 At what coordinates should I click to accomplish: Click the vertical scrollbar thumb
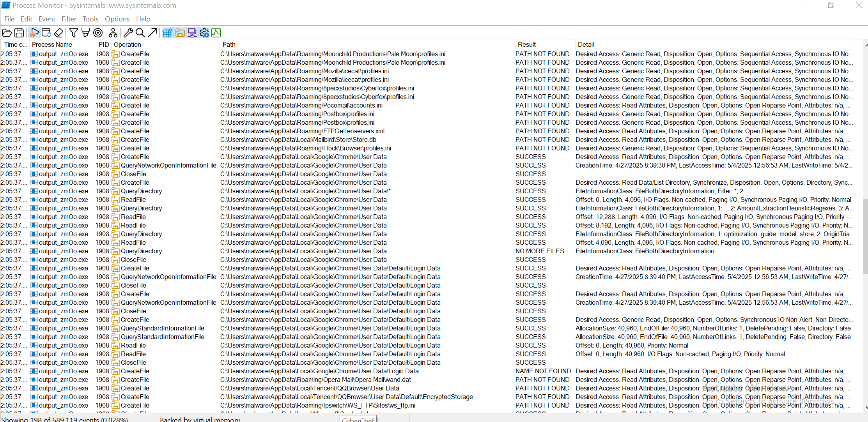click(x=865, y=236)
